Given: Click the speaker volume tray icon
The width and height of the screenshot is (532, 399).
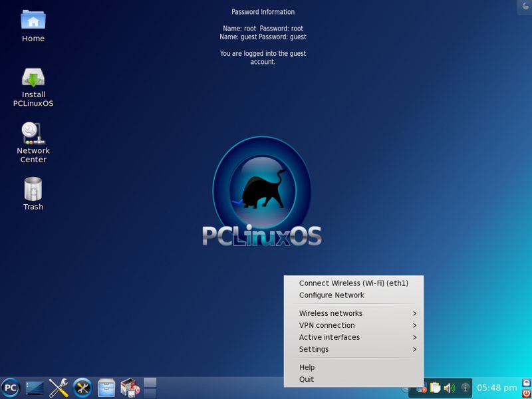Looking at the screenshot, I should coord(450,388).
